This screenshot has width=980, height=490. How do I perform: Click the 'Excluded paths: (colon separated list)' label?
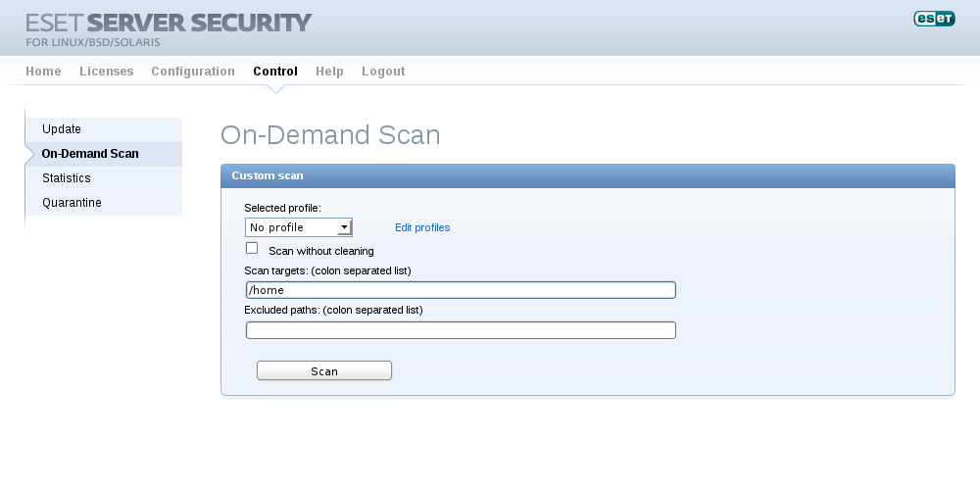point(333,310)
